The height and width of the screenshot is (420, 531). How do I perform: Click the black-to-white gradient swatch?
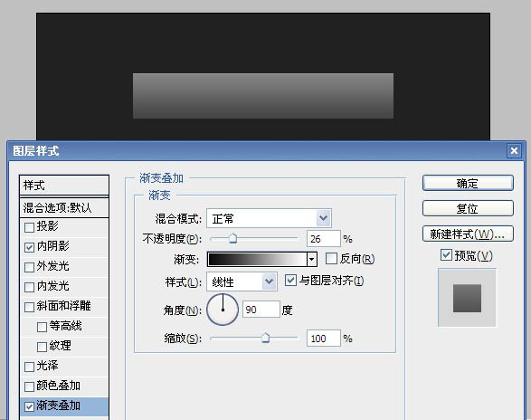(x=258, y=260)
